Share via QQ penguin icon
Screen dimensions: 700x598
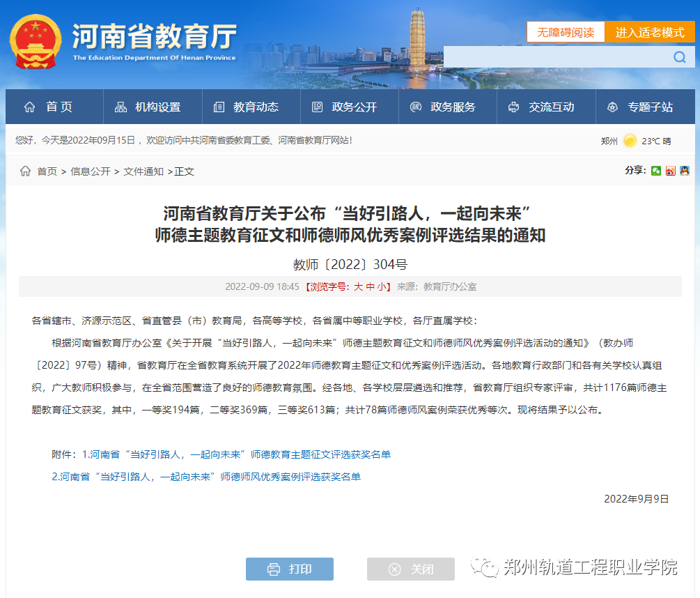coord(685,171)
